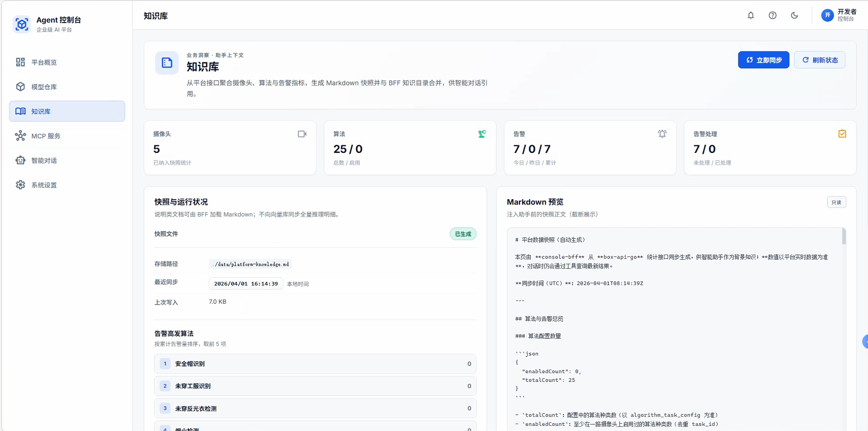
Task: Click the MCP 服务 sidebar icon
Action: coord(20,136)
